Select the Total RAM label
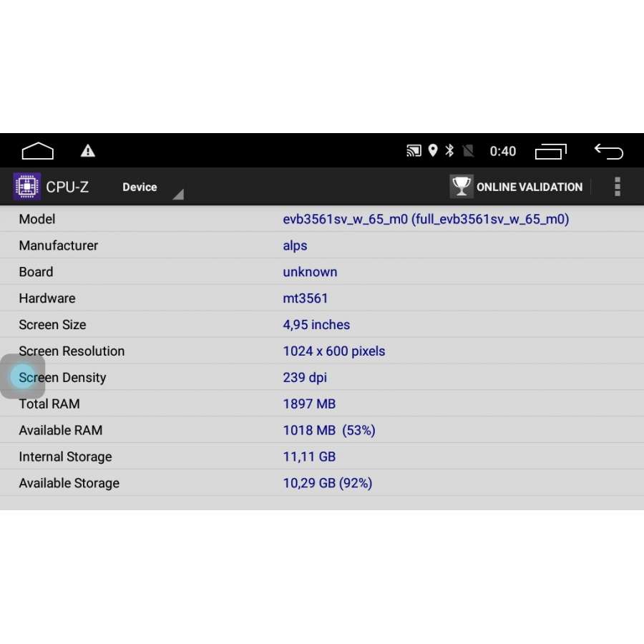Screen dimensions: 644x644 (49, 404)
